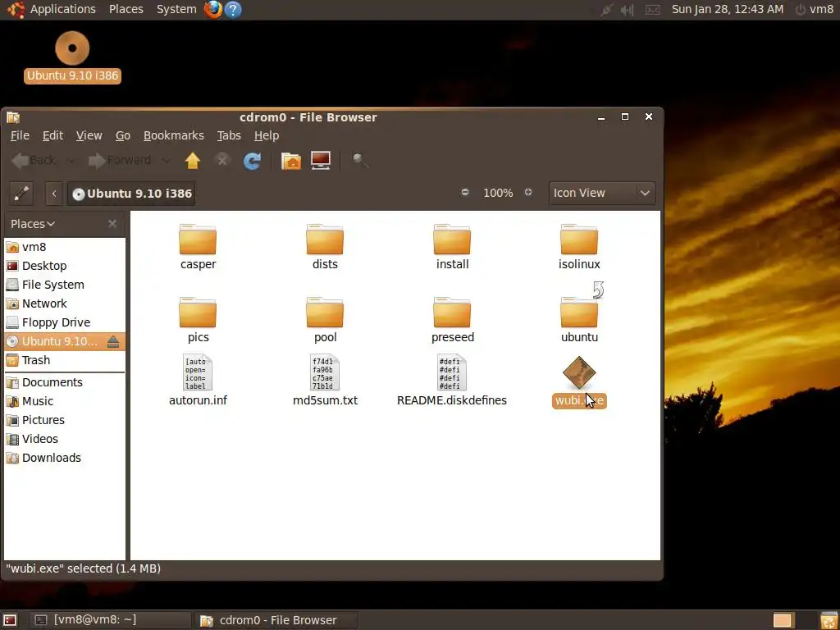Click the Ubuntu 9.10 i386 path button
This screenshot has width=840, height=630.
tap(132, 194)
